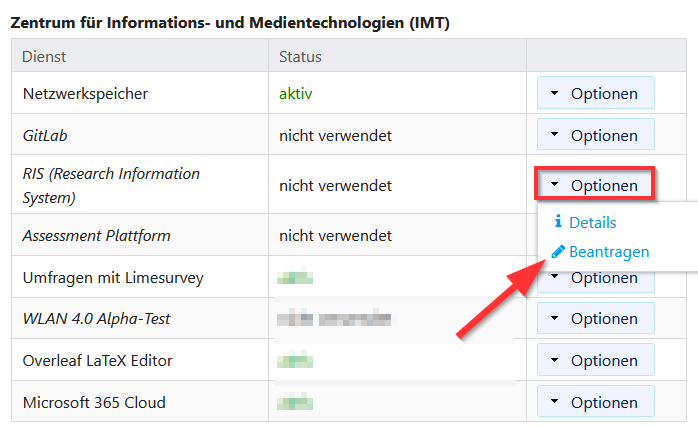Collapse the highlighted RIS Optionen dropdown
This screenshot has width=698, height=427.
(x=595, y=185)
